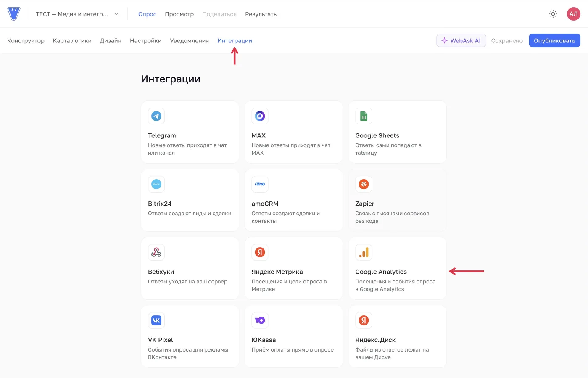
Task: Open the Bitrix24 card title
Action: pos(160,204)
